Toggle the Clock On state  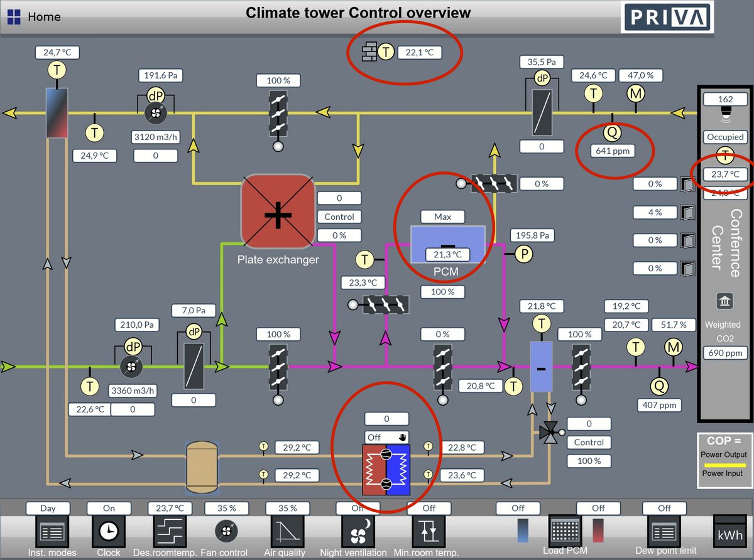point(109,508)
